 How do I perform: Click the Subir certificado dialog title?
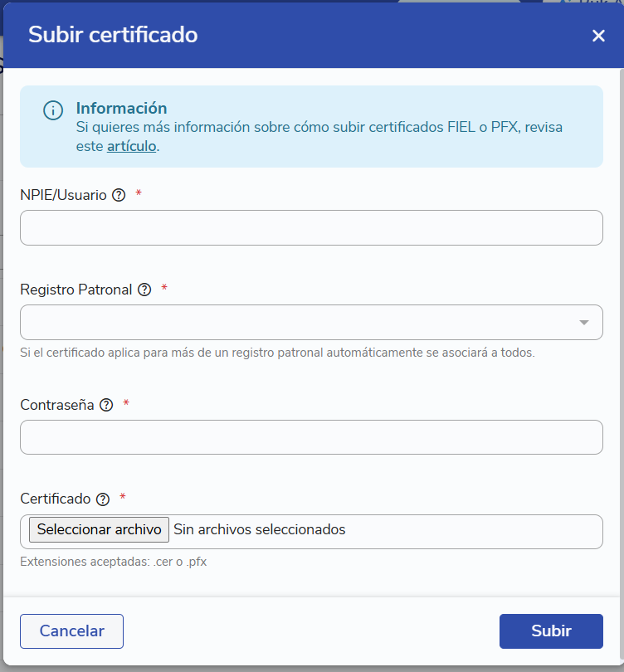tap(113, 35)
